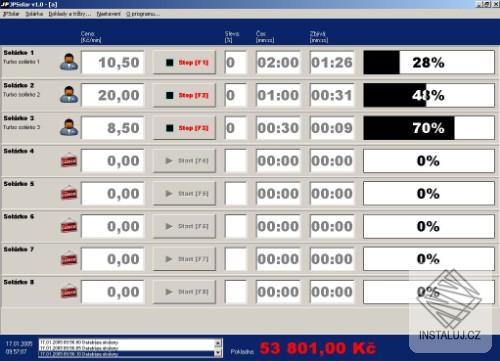Image resolution: width=500 pixels, height=362 pixels.
Task: Click the log list scroll up arrow
Action: pyautogui.click(x=218, y=342)
